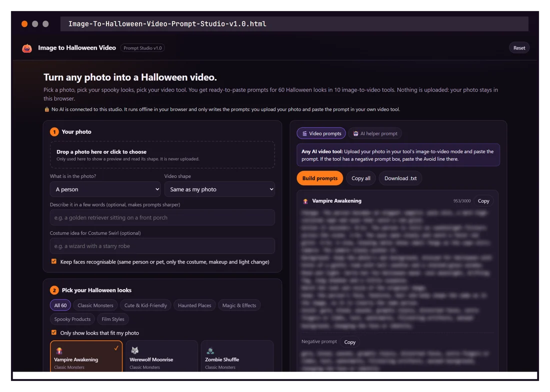This screenshot has height=392, width=550.
Task: Open the What is in the photo dropdown
Action: 105,189
